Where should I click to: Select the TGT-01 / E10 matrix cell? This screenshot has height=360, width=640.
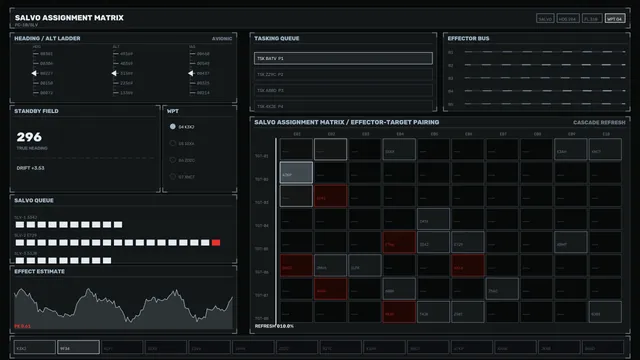[x=605, y=149]
